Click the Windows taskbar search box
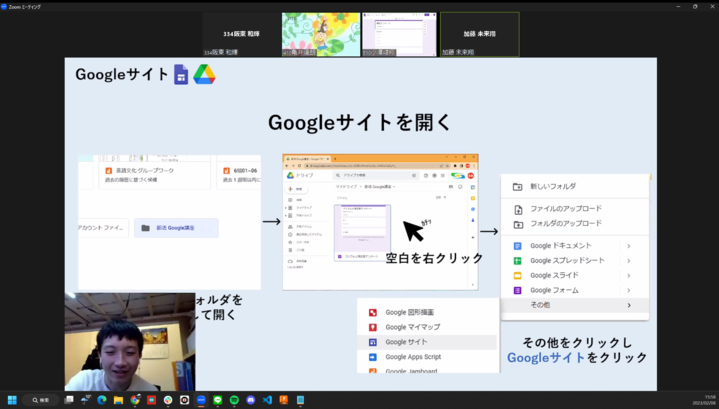This screenshot has height=409, width=719. point(41,400)
